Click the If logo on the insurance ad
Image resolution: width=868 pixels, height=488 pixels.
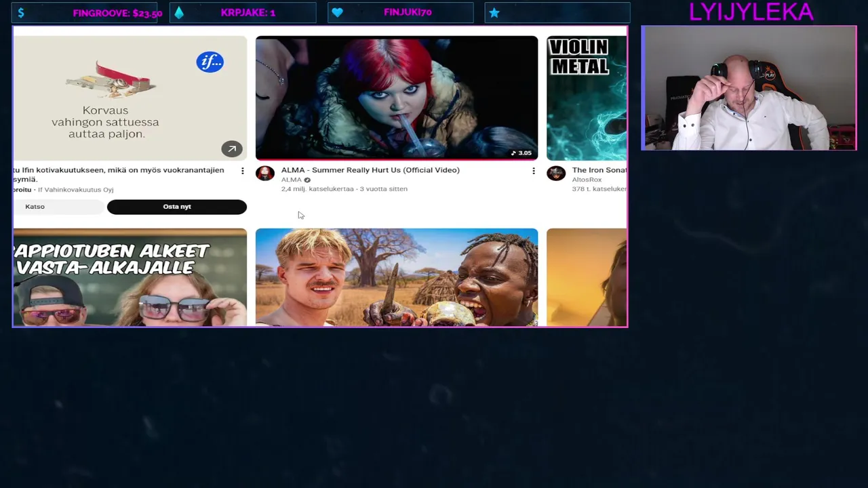pyautogui.click(x=210, y=62)
